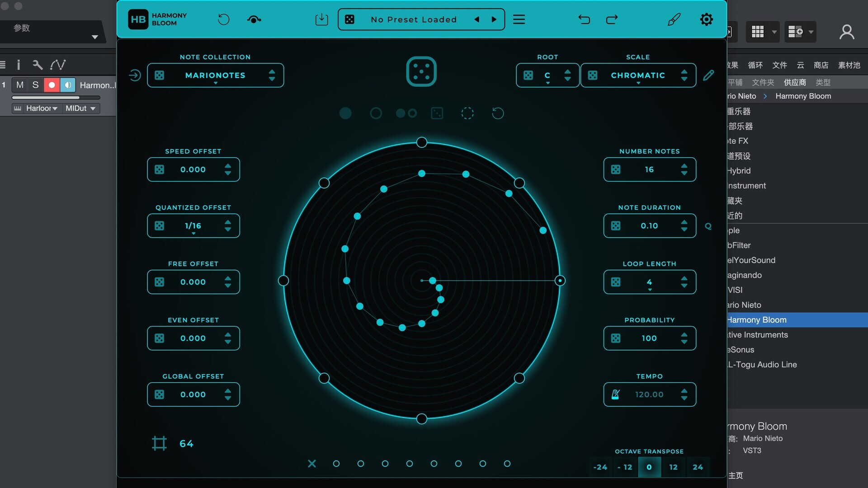
Task: Switch to 云 browser tab
Action: [x=801, y=65]
